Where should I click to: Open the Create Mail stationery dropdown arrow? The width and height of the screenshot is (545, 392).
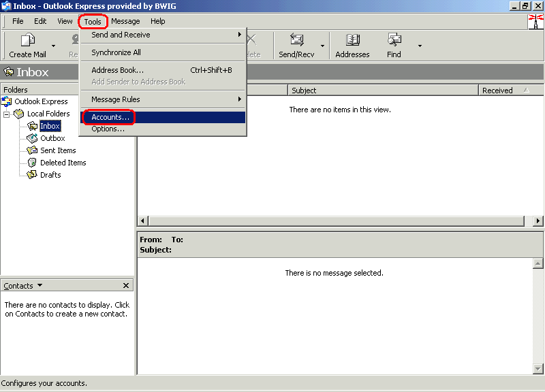pyautogui.click(x=53, y=46)
